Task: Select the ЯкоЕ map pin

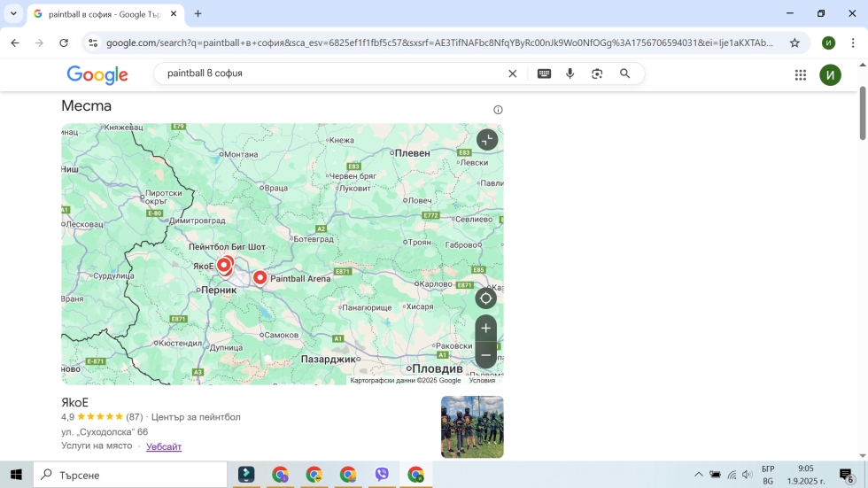Action: click(223, 265)
